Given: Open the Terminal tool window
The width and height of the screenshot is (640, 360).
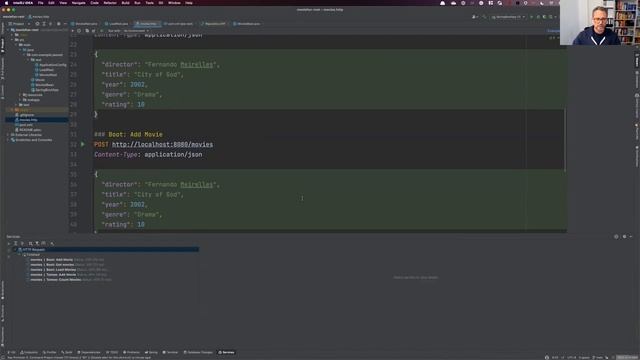Looking at the screenshot, I should [171, 352].
